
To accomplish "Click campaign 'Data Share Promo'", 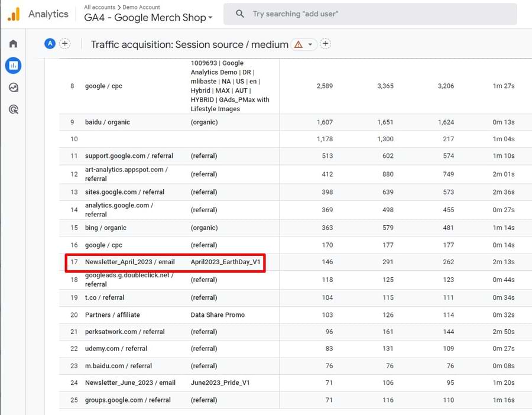I will (x=218, y=315).
